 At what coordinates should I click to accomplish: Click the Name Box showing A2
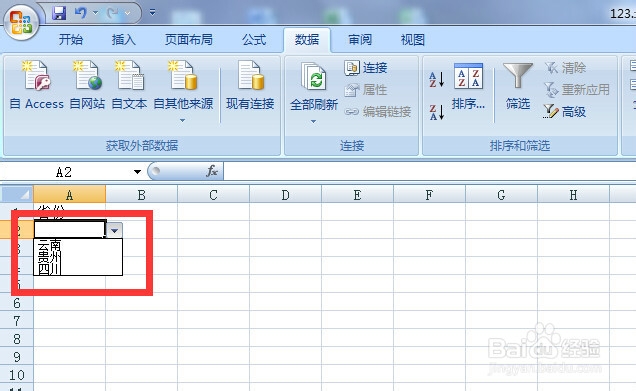coord(65,172)
